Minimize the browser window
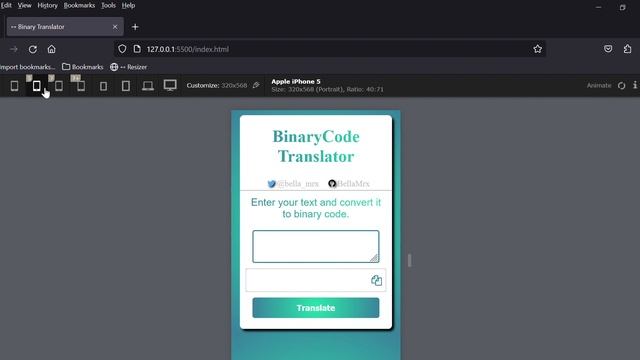 coord(598,7)
